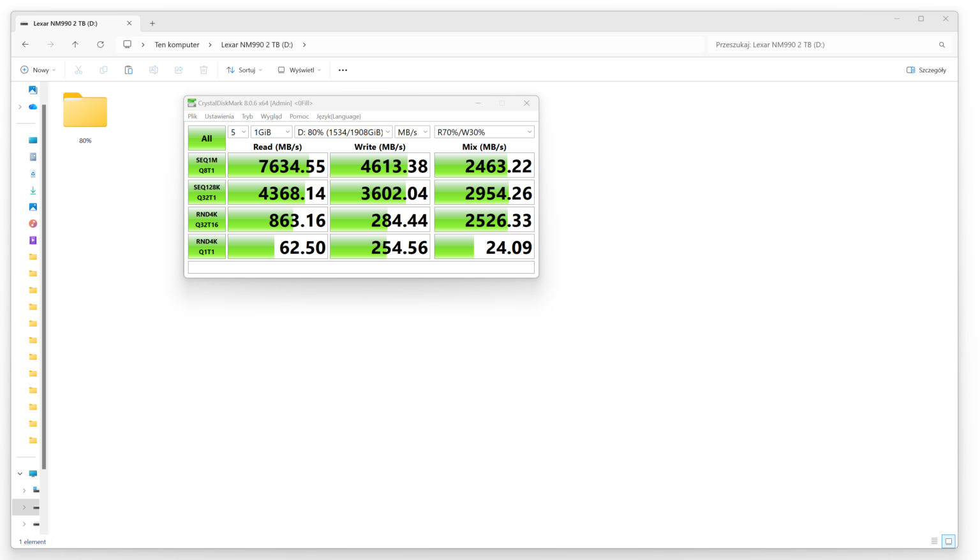980x560 pixels.
Task: Open the 80% folder in the file pane
Action: 85,114
